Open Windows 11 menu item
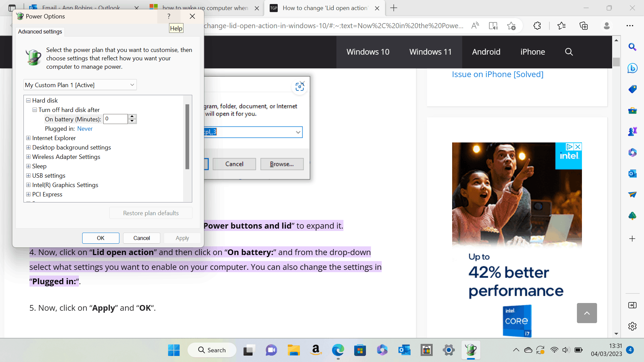Screen dimensions: 644x362 pyautogui.click(x=430, y=52)
